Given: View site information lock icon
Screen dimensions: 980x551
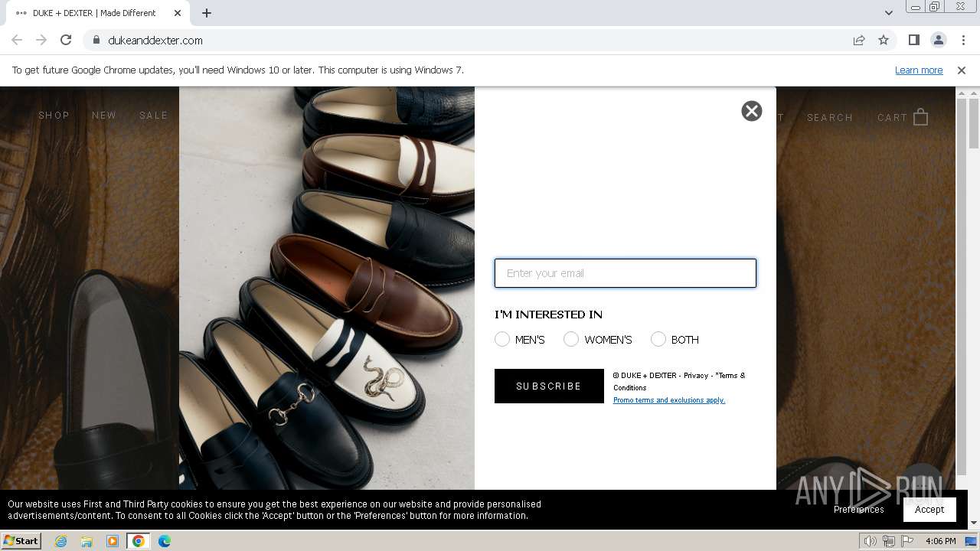Looking at the screenshot, I should [x=96, y=41].
